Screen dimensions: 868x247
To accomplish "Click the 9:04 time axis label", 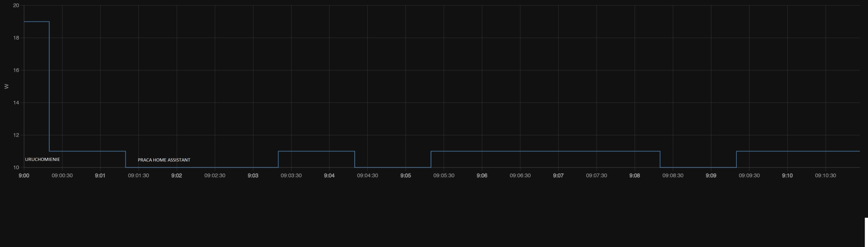I will (x=329, y=176).
